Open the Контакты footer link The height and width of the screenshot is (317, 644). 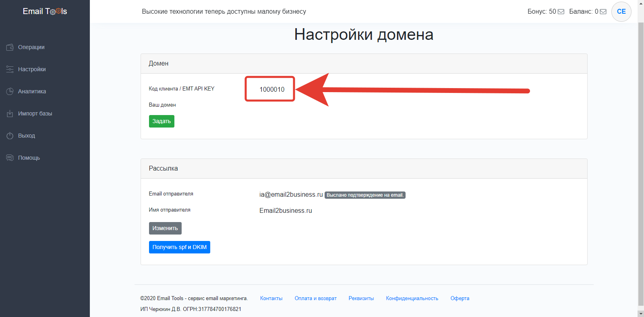click(271, 298)
